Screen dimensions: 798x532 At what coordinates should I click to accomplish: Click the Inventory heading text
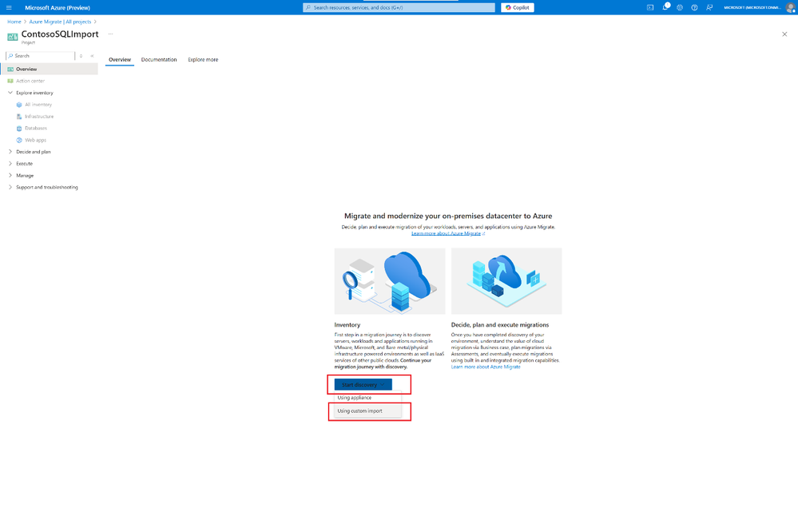pos(347,325)
